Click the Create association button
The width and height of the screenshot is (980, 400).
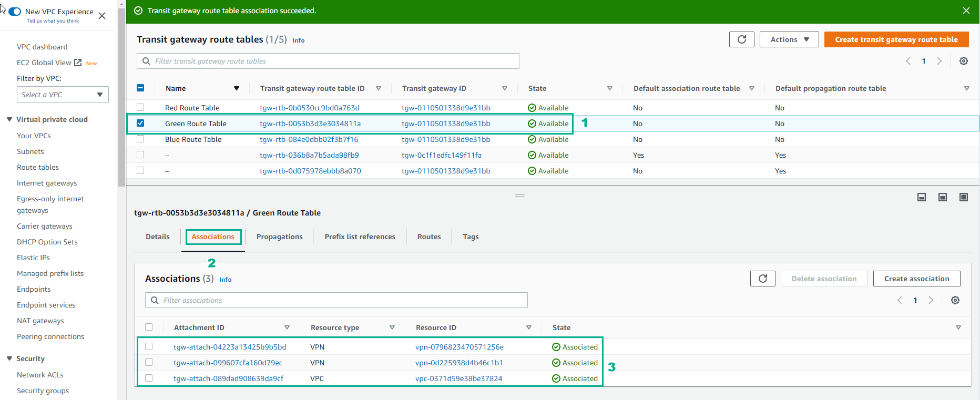coord(916,279)
